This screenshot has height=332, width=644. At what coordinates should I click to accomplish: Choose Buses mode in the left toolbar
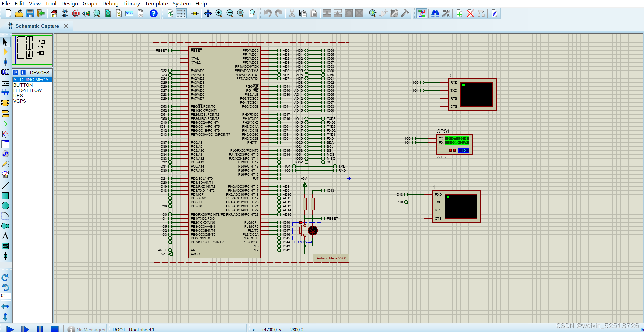5,92
